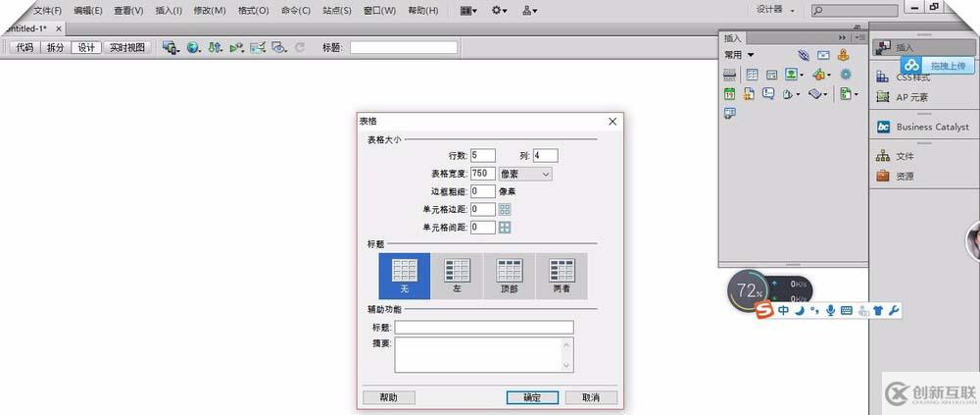This screenshot has width=980, height=415.
Task: Open the Insert panel options menu
Action: [860, 37]
